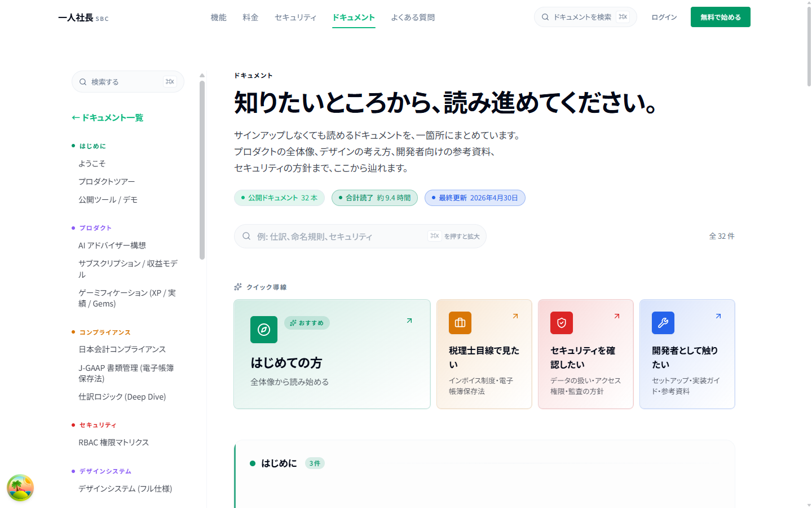The image size is (812, 508).
Task: Click the おすすめ badge on はじめての方 card
Action: 307,323
